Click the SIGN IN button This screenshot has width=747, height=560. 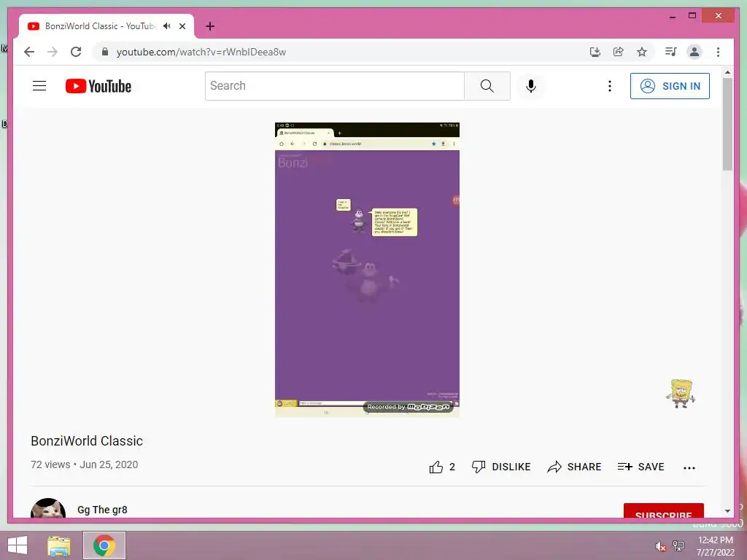670,86
